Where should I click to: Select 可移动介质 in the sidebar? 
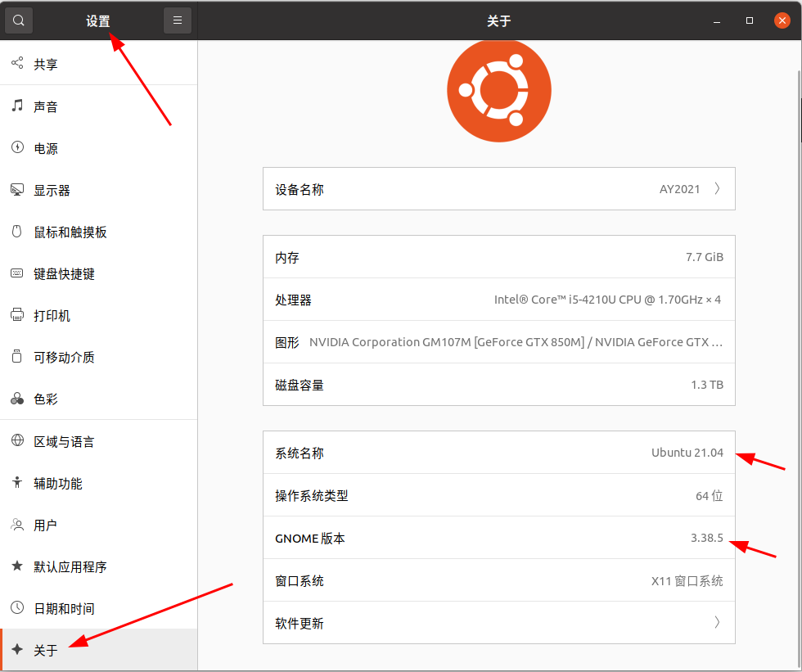pyautogui.click(x=99, y=358)
